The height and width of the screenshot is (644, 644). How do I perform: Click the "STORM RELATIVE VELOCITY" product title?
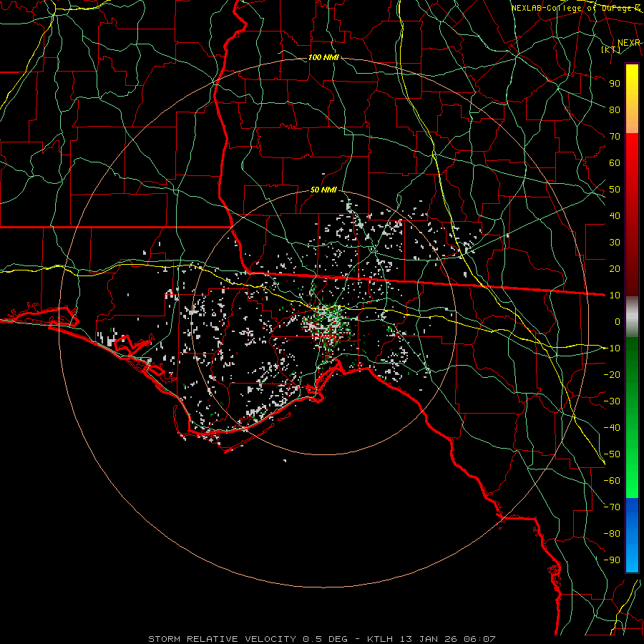(222, 639)
